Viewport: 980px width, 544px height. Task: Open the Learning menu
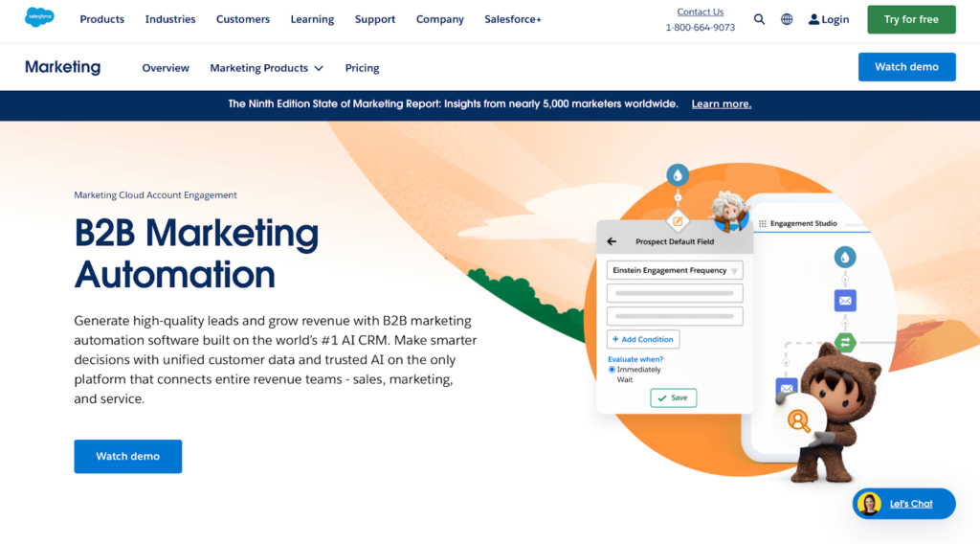tap(312, 19)
